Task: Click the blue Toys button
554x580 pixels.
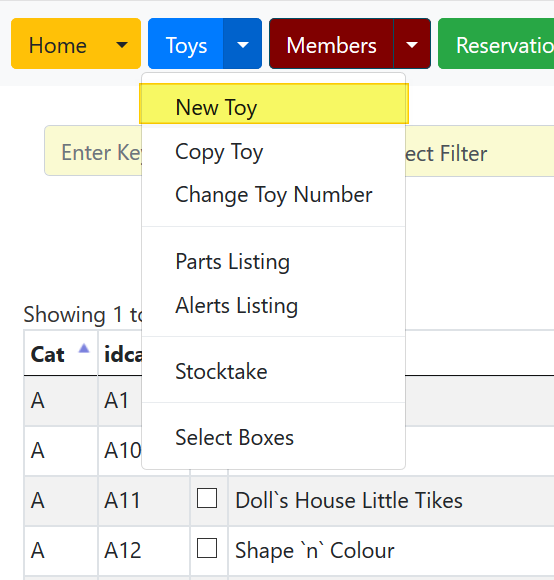Action: click(x=186, y=44)
